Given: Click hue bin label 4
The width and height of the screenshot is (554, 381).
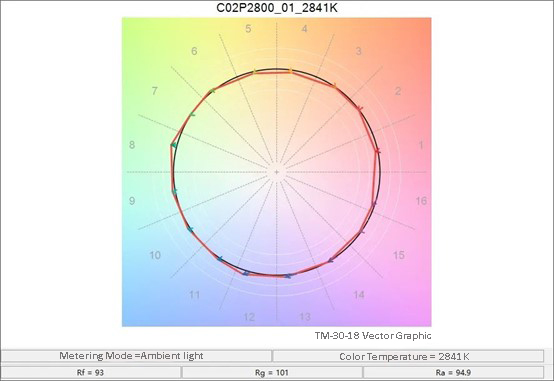Looking at the screenshot, I should [x=304, y=29].
